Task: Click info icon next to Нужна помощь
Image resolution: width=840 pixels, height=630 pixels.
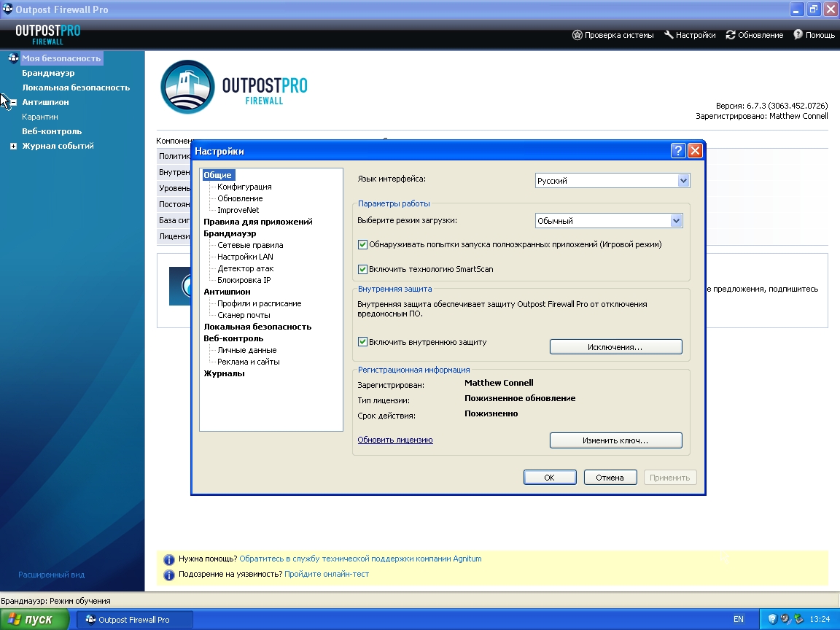Action: tap(168, 559)
